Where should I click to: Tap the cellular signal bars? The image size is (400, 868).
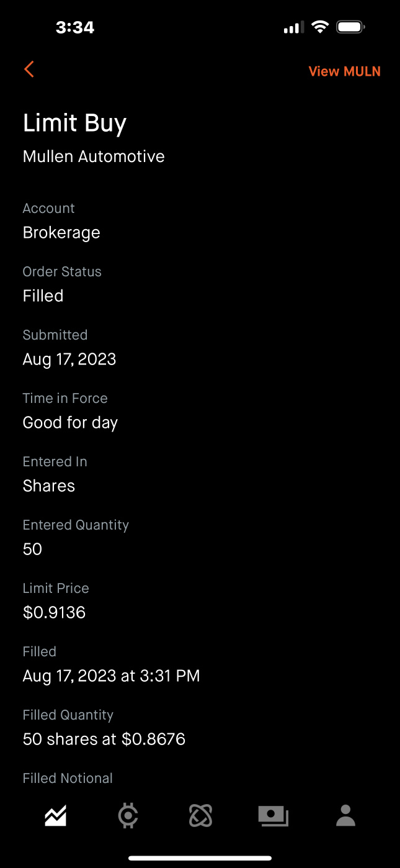293,27
